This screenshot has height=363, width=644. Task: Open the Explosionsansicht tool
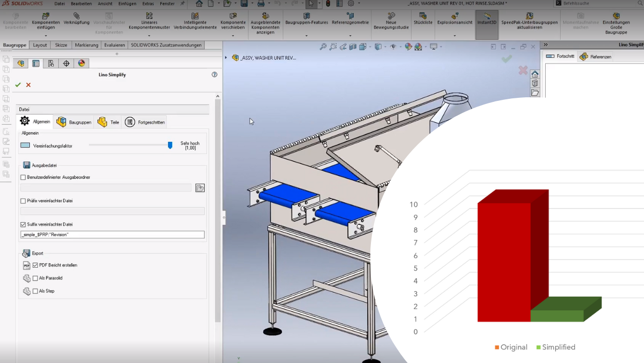click(454, 19)
